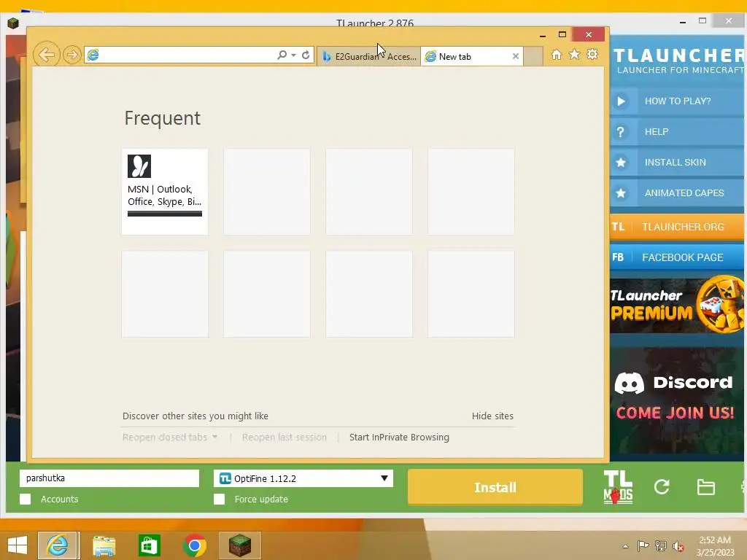Go back in Internet Explorer
Viewport: 747px width, 560px height.
click(47, 55)
